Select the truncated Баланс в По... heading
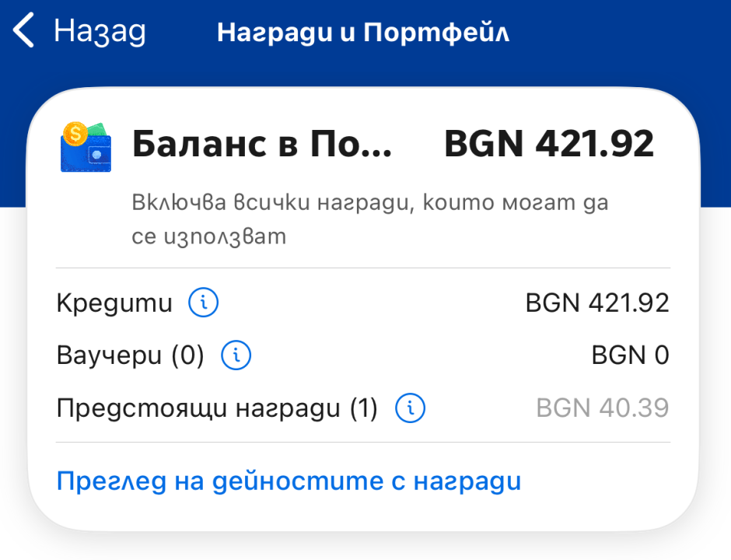This screenshot has width=731, height=560. click(x=262, y=145)
